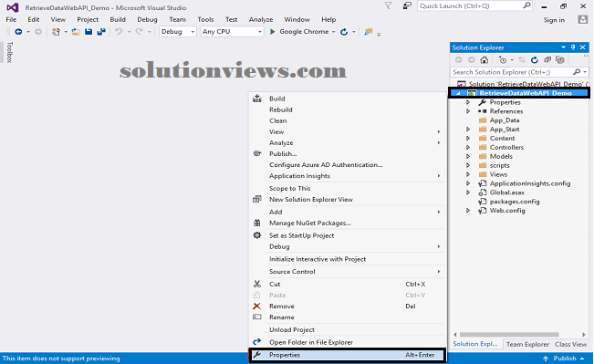This screenshot has width=594, height=364.
Task: Click the Open File toolbar icon
Action: (76, 32)
